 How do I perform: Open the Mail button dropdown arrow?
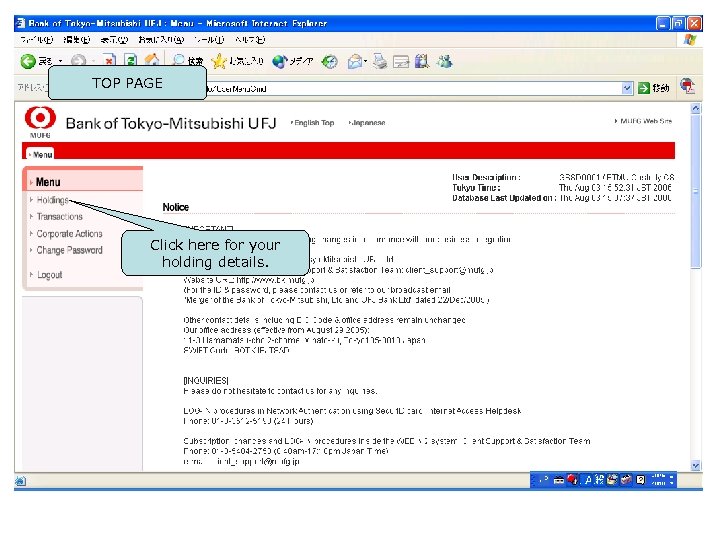point(366,61)
